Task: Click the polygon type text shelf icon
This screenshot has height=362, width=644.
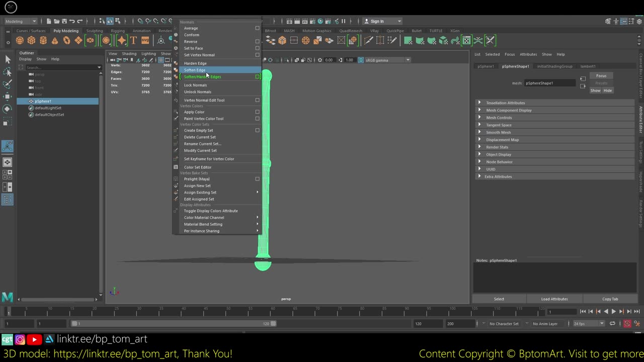Action: tap(133, 41)
